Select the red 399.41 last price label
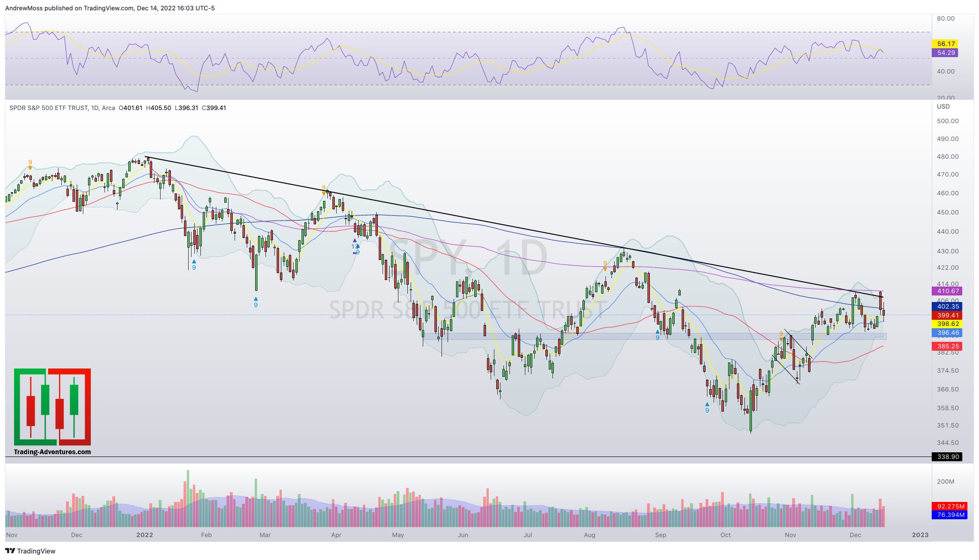 pos(948,315)
